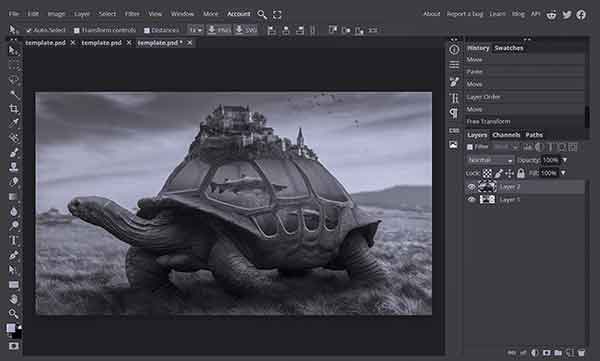Viewport: 600px width, 361px height.
Task: Open the Info panel icon
Action: point(454,50)
